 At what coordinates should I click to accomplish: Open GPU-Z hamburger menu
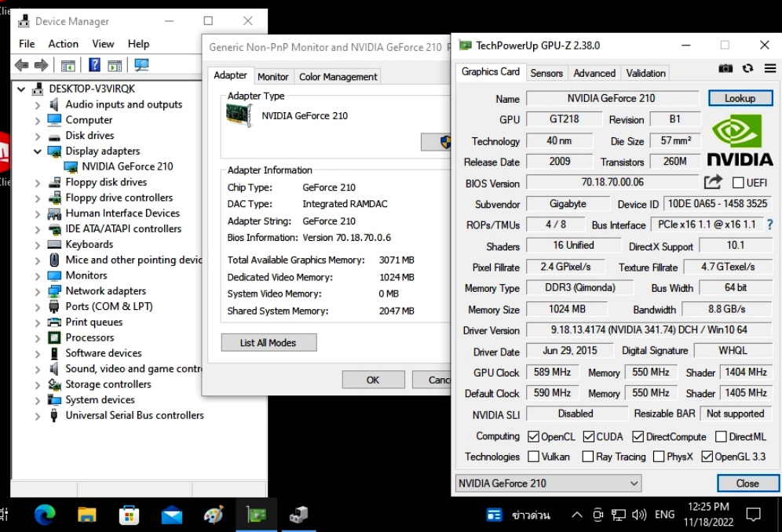770,68
